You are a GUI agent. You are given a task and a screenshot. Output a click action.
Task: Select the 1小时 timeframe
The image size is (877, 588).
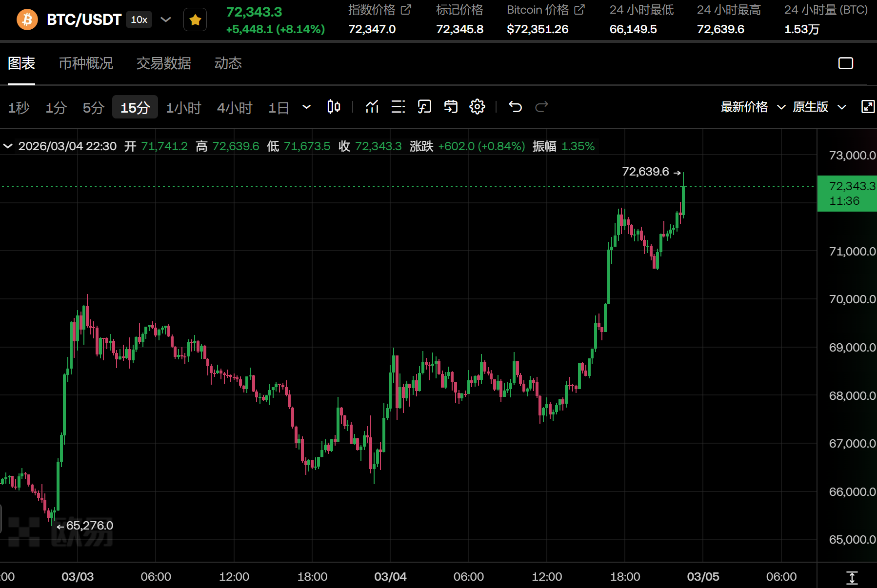183,108
